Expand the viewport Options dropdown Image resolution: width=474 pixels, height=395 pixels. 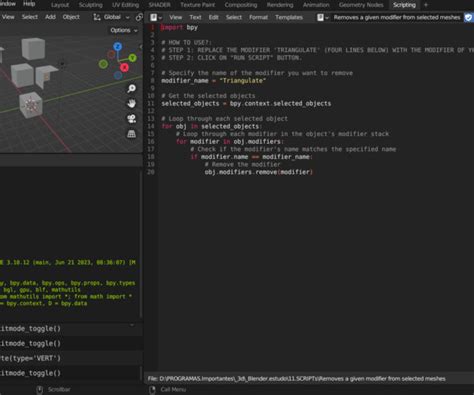tap(124, 30)
